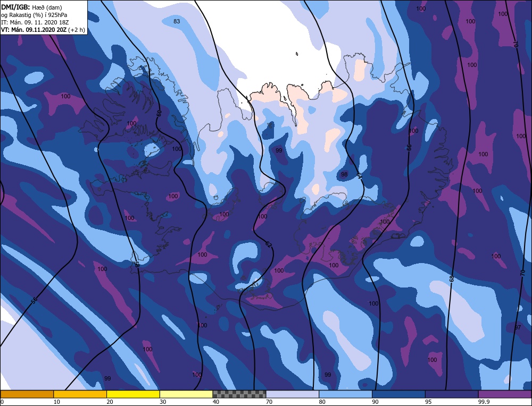532x406 pixels.
Task: Click the contour label "56"
Action: (x=34, y=300)
